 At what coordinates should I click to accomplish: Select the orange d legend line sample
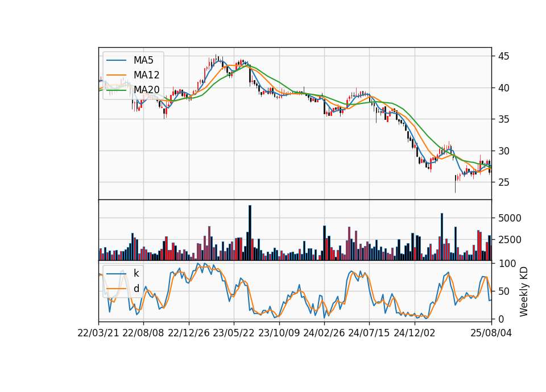pyautogui.click(x=116, y=289)
